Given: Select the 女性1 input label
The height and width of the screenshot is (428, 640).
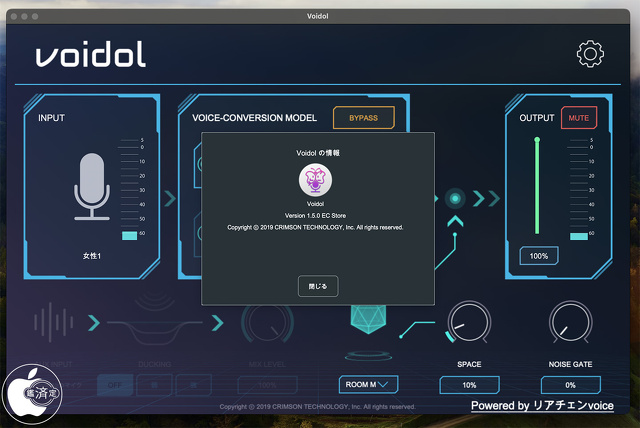Looking at the screenshot, I should click(x=92, y=256).
